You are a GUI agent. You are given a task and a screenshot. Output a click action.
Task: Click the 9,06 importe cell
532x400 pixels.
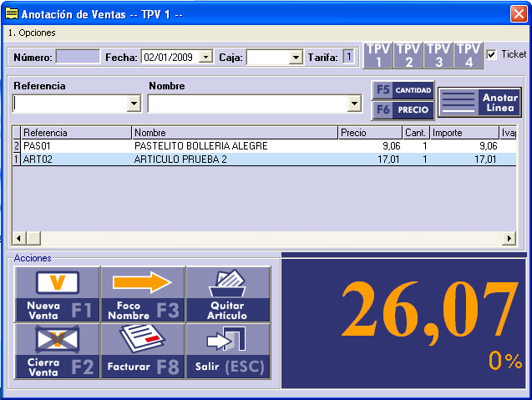[464, 146]
